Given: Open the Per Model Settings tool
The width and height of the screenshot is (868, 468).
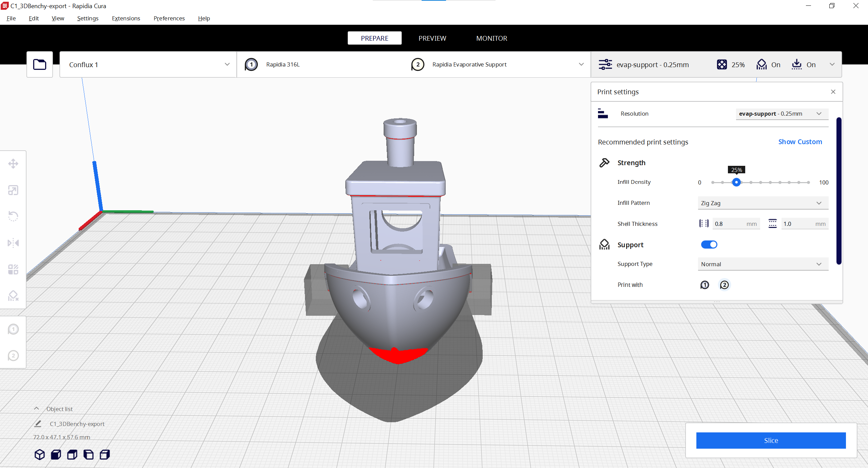Looking at the screenshot, I should (13, 270).
